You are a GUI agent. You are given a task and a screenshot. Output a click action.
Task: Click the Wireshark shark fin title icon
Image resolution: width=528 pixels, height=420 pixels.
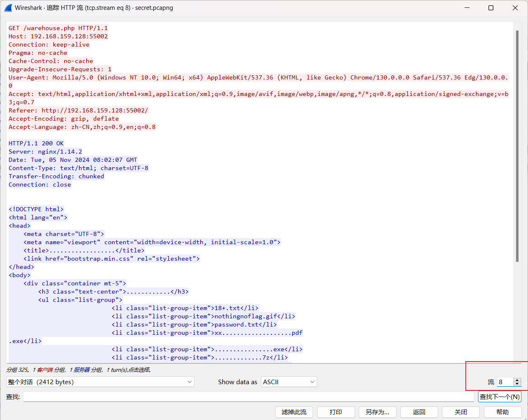(8, 8)
